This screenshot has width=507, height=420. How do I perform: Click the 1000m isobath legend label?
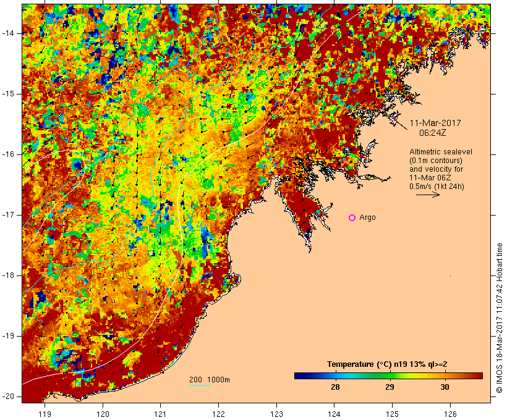coord(219,380)
